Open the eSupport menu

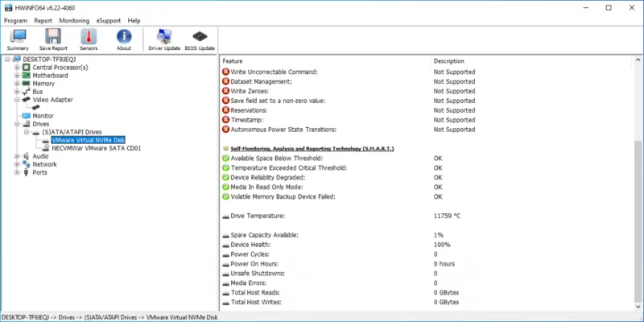pos(109,21)
